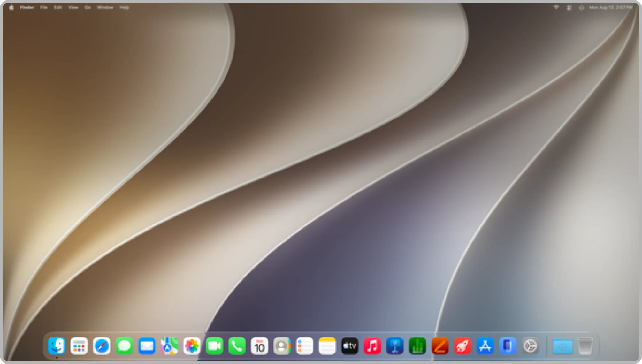Launch iPhone Mirroring from the Dock

pos(508,346)
